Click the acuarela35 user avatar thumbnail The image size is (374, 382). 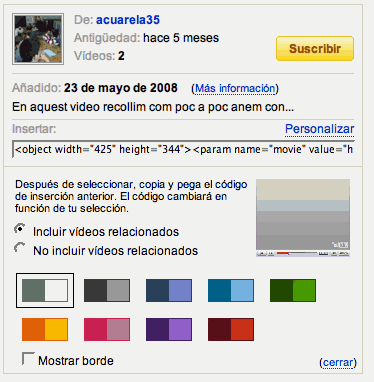coord(38,39)
